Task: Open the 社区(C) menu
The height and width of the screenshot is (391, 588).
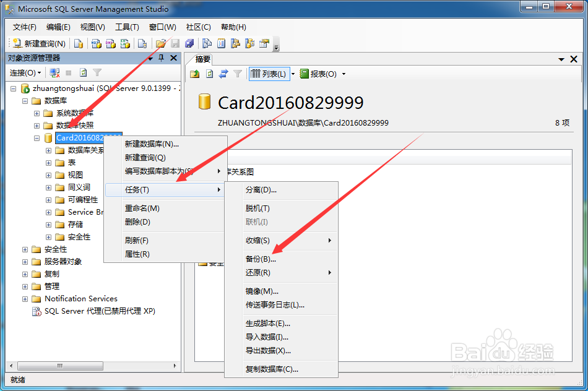Action: (x=199, y=27)
